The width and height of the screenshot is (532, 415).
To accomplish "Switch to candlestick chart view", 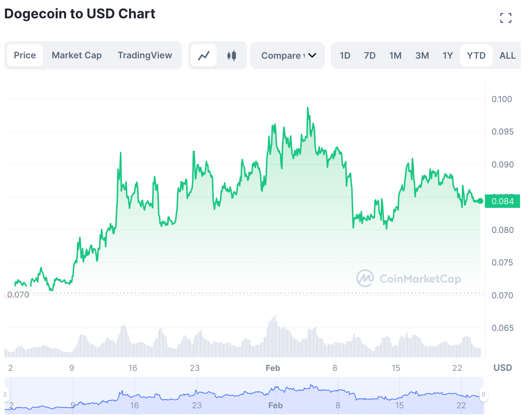I will click(231, 56).
